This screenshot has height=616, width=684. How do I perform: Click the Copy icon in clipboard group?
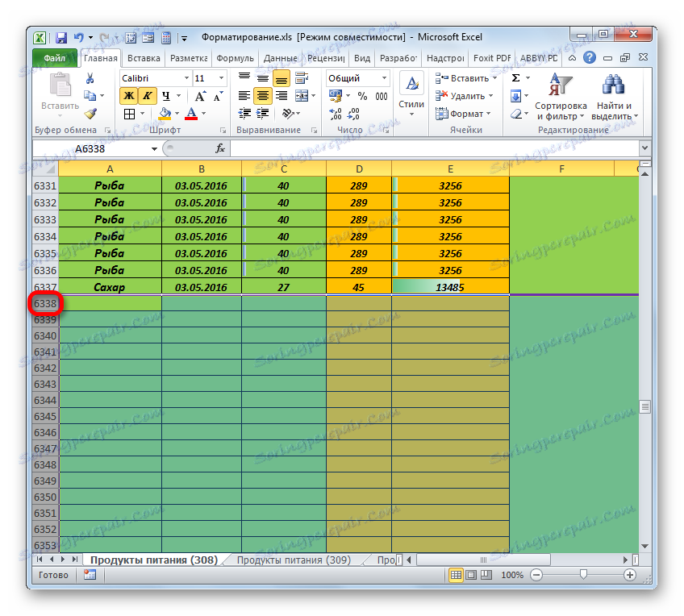pos(90,95)
